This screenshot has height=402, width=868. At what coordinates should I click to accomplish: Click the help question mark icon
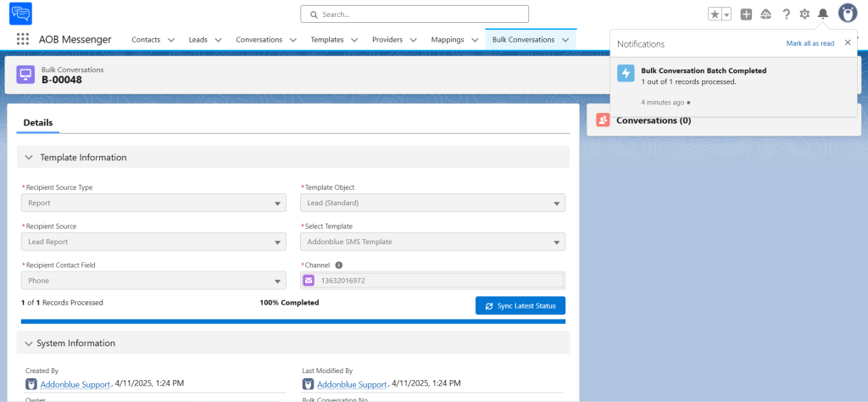[786, 14]
